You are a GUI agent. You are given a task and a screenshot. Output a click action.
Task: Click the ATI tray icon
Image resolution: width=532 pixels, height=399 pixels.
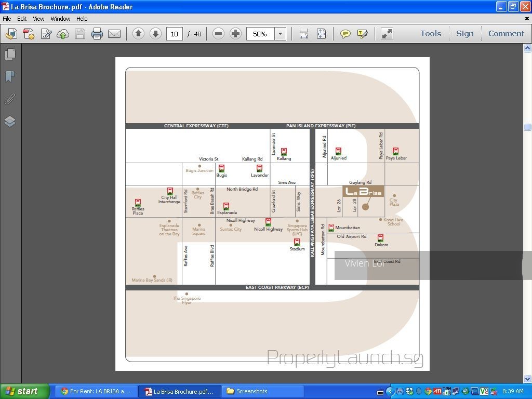[437, 391]
